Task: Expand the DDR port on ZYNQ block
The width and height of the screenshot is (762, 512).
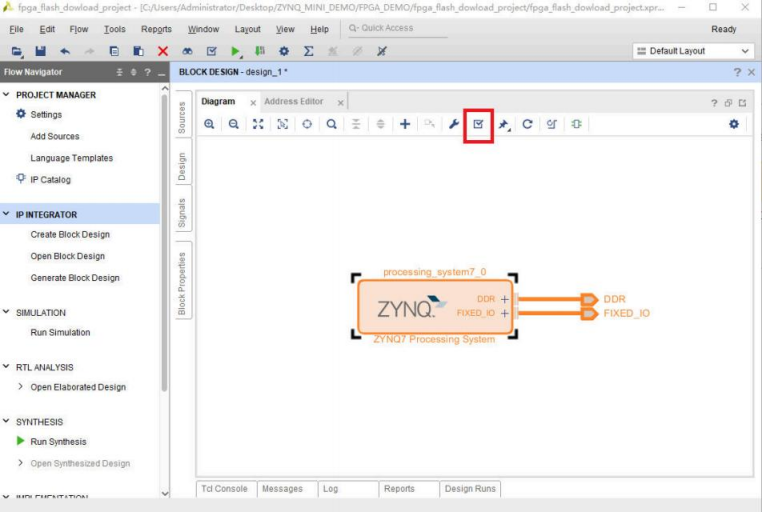Action: (505, 299)
